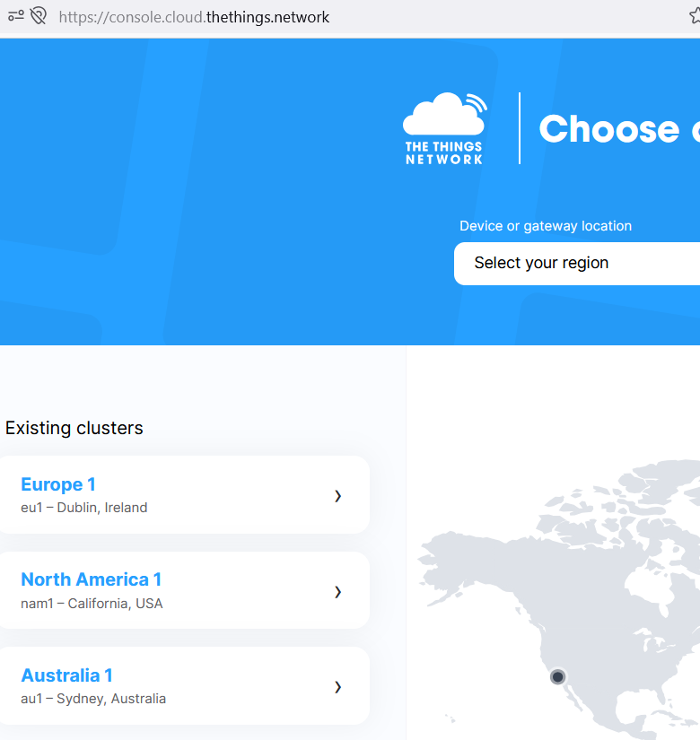The image size is (700, 740).
Task: Click the chevron arrow on Europe 1
Action: click(x=337, y=496)
